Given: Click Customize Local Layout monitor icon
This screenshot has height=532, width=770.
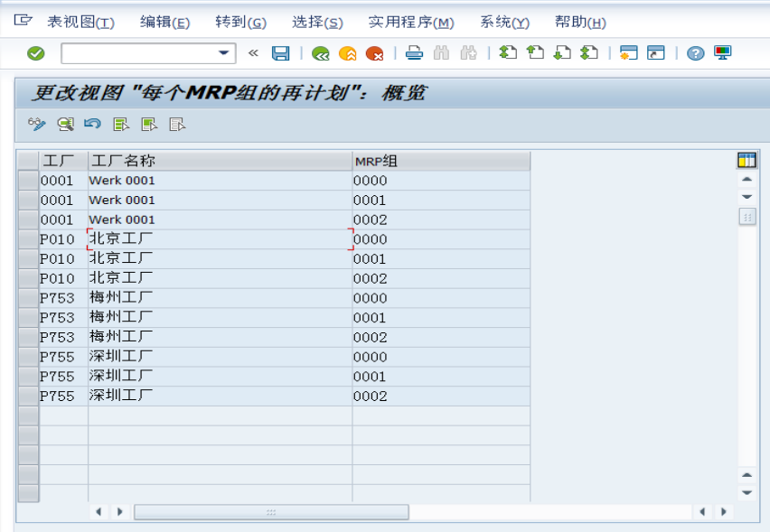Looking at the screenshot, I should point(722,52).
